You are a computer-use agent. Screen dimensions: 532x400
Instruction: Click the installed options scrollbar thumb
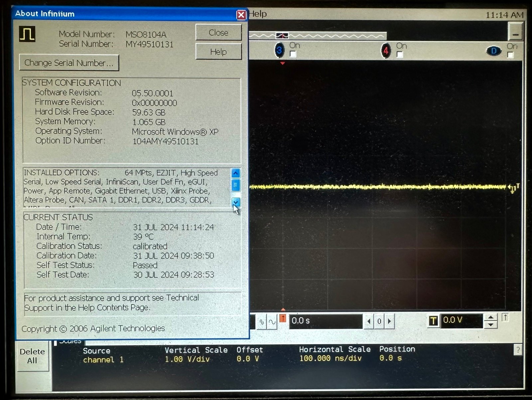235,185
